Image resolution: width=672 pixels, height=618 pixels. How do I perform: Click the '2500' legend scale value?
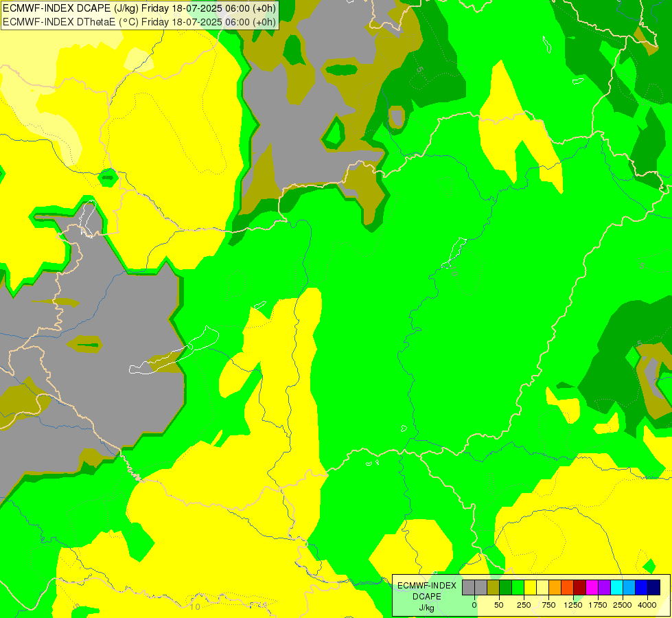pyautogui.click(x=623, y=605)
